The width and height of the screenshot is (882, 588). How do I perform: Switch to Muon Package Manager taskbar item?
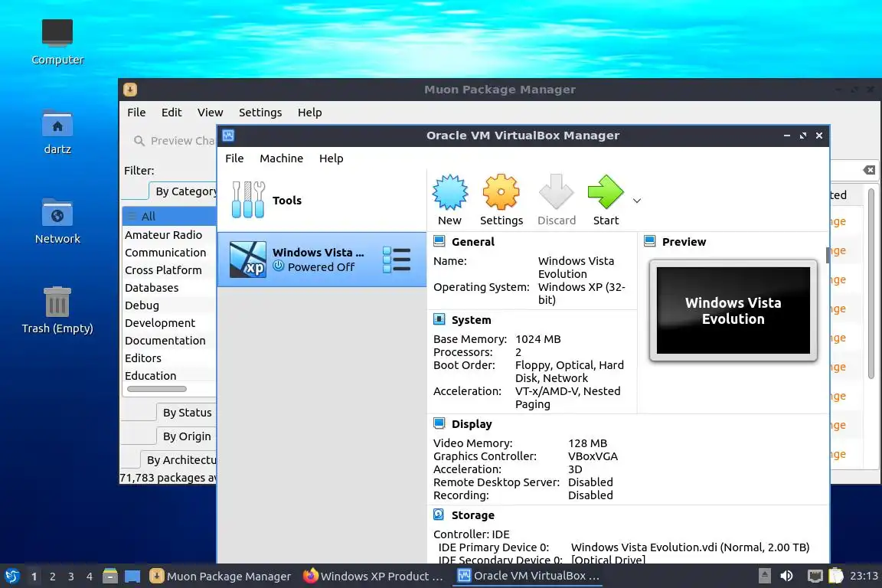click(220, 577)
